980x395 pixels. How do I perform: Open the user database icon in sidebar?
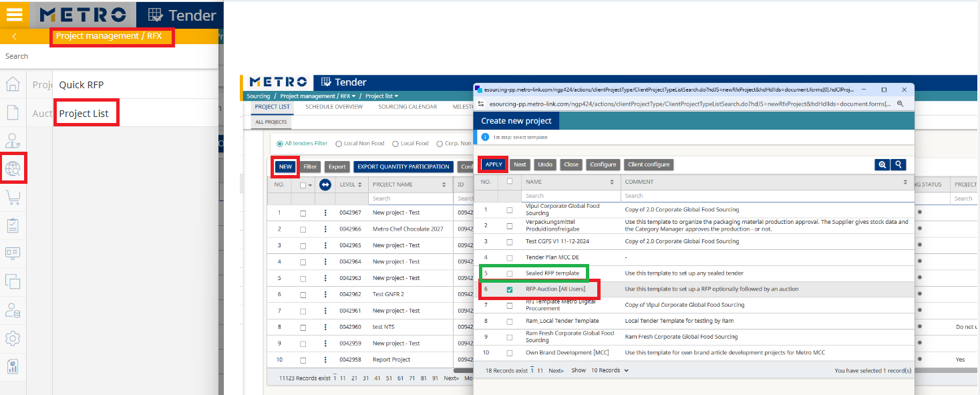click(13, 310)
